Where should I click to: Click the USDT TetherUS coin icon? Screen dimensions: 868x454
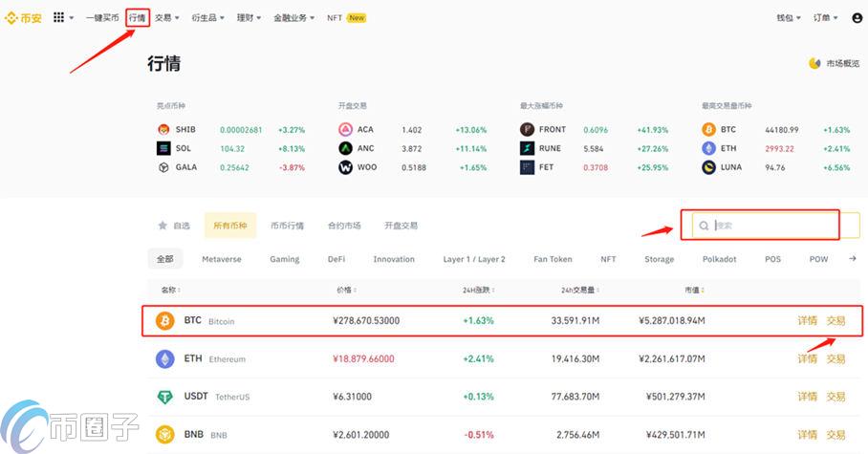165,397
